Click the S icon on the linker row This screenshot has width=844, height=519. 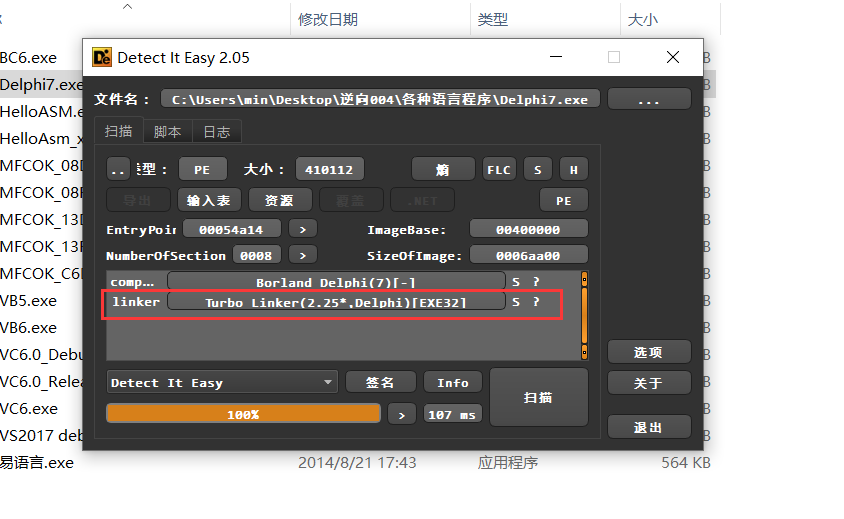(x=516, y=301)
